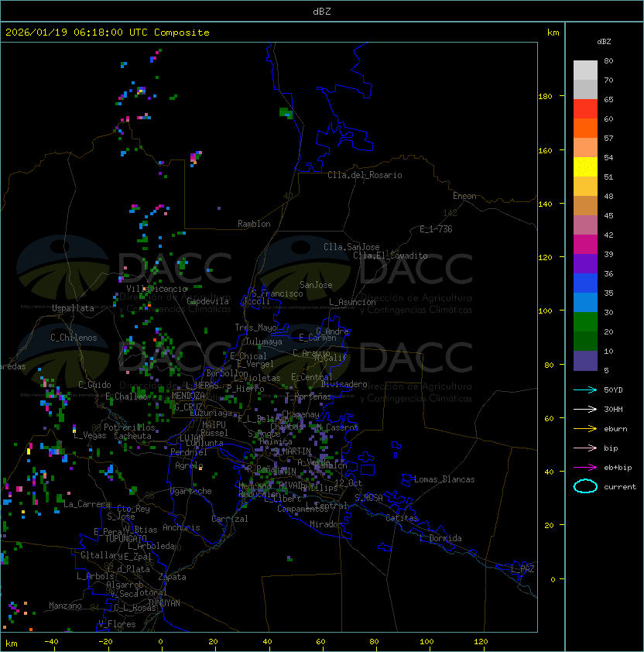The width and height of the screenshot is (644, 652).
Task: Click the 50YD legend label
Action: tap(613, 390)
